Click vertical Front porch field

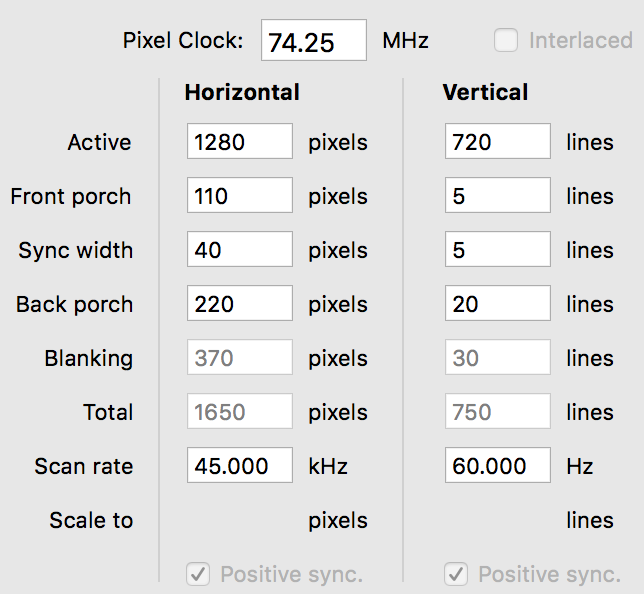(x=497, y=196)
